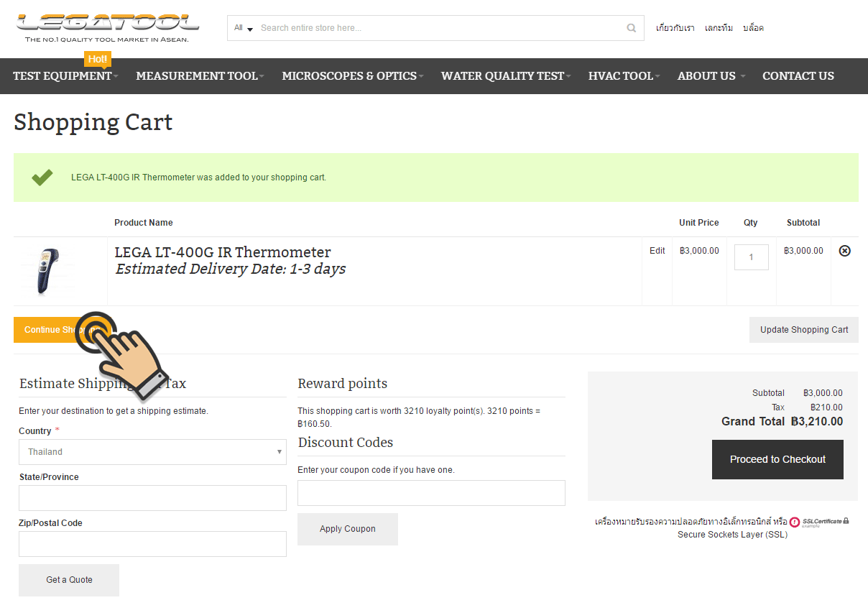The width and height of the screenshot is (868, 613).
Task: Click the Estimated Delivery Date text
Action: (x=231, y=269)
